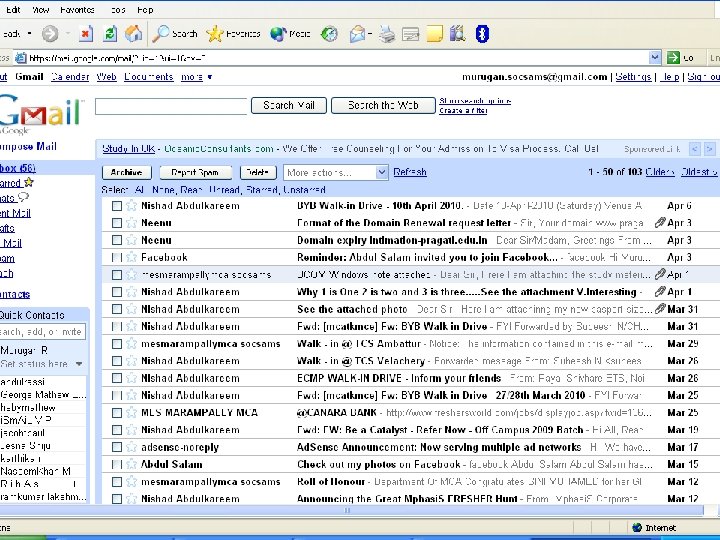Click the Search Mail button

pos(289,105)
